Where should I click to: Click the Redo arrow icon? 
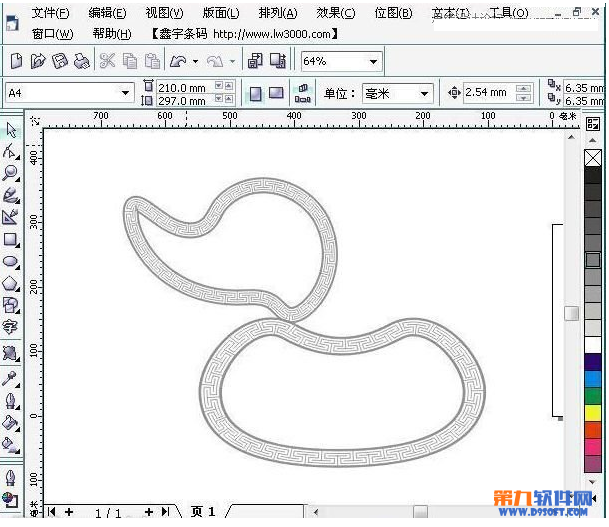click(215, 61)
